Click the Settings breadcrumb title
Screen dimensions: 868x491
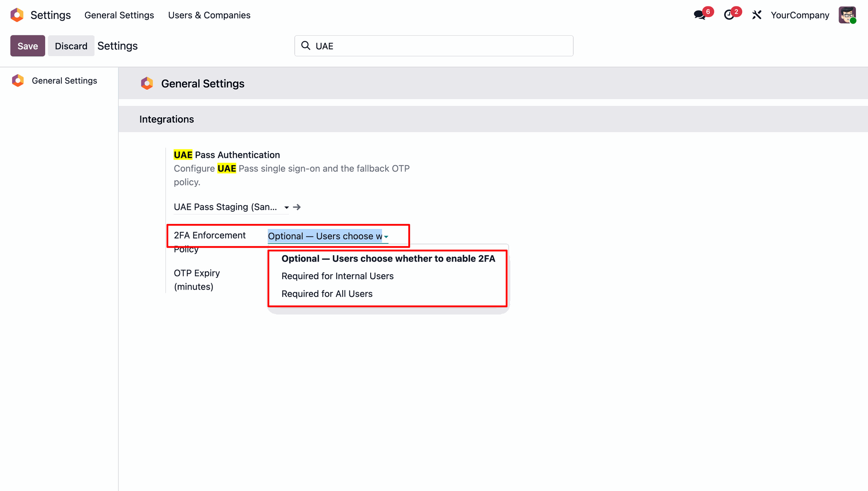118,46
